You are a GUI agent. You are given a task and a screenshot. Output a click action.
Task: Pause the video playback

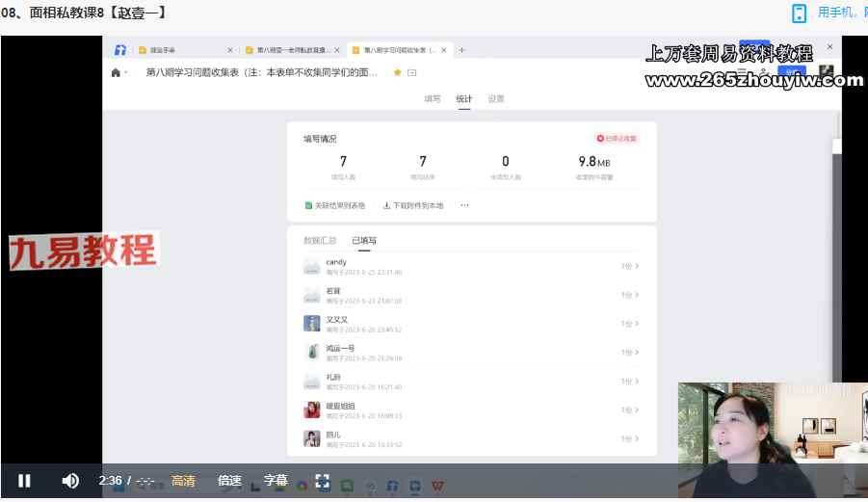(24, 481)
